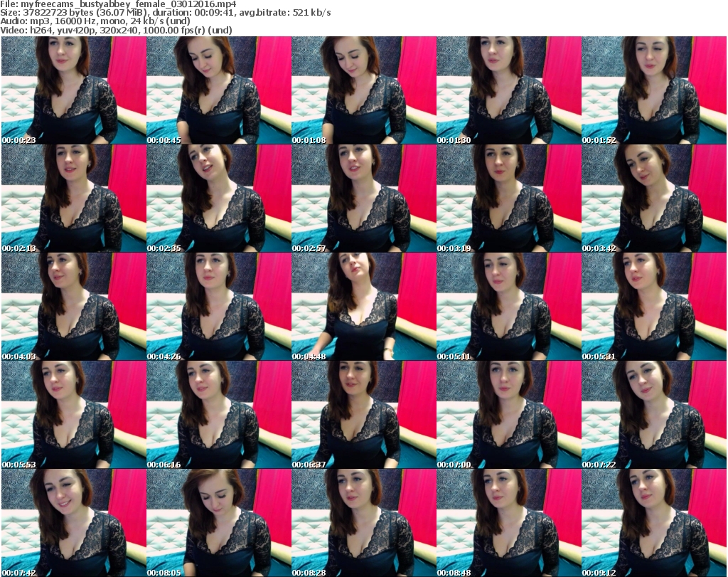Image resolution: width=728 pixels, height=577 pixels.
Task: Choose the thumbnail at 00:05:31
Action: 654,307
